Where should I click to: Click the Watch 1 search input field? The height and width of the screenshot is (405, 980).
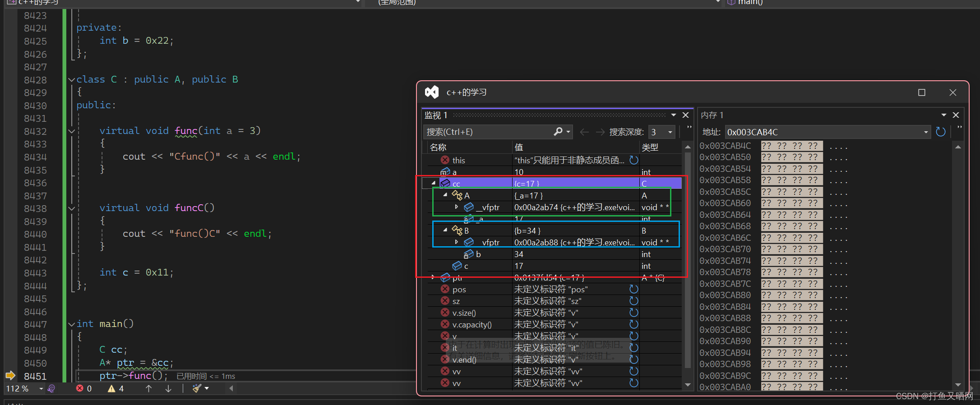coord(488,132)
